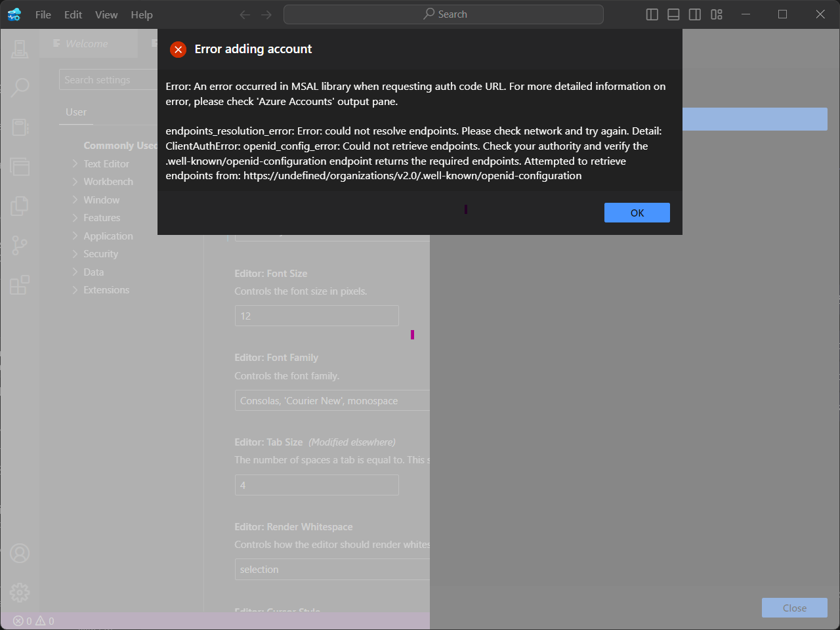Toggle bottom panel layout icon
This screenshot has height=630, width=840.
pos(673,14)
